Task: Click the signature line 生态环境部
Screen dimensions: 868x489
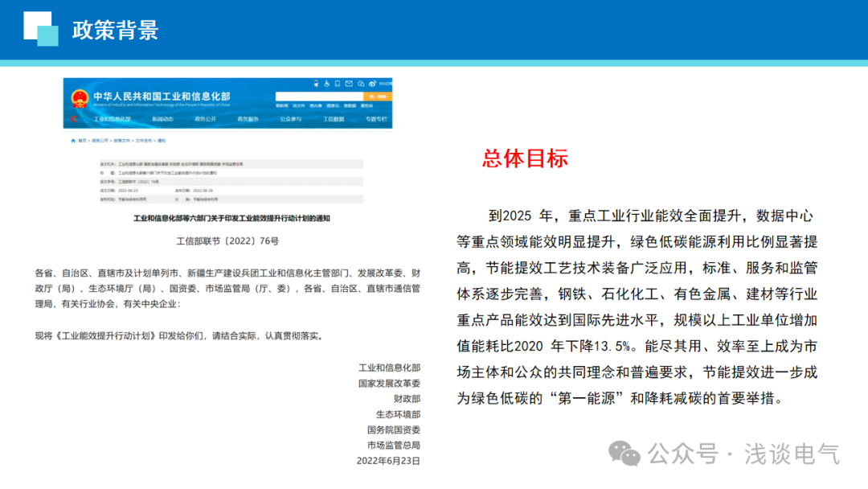Action: [x=398, y=414]
